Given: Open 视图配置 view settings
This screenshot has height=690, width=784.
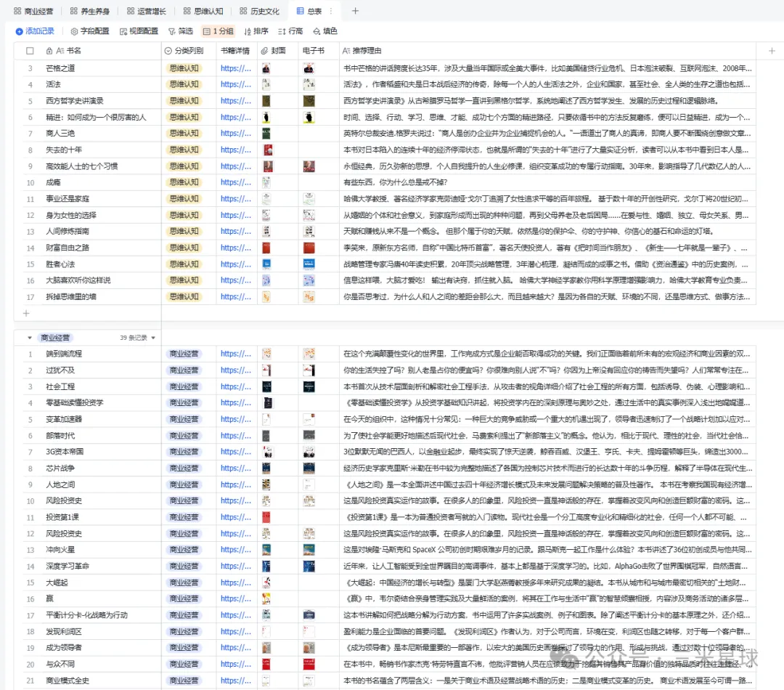Looking at the screenshot, I should [139, 31].
